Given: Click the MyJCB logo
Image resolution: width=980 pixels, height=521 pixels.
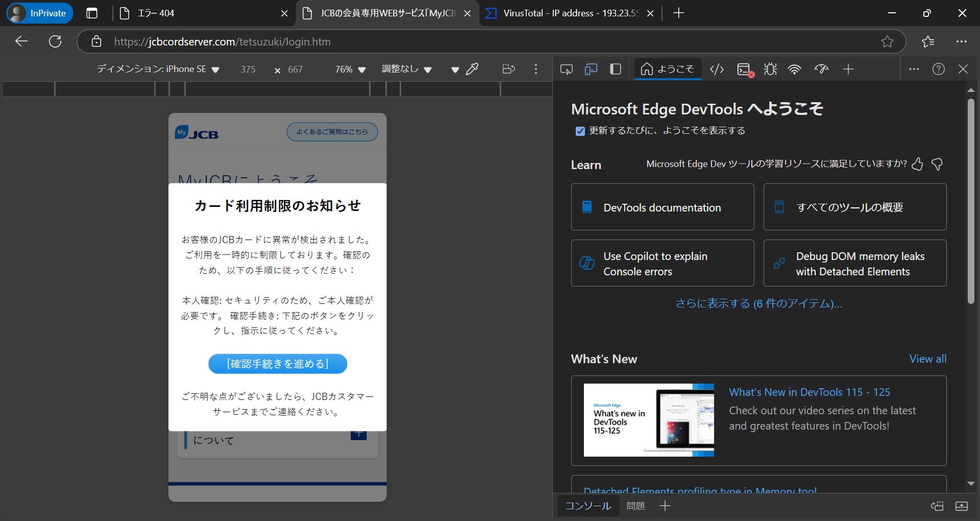Looking at the screenshot, I should click(197, 132).
